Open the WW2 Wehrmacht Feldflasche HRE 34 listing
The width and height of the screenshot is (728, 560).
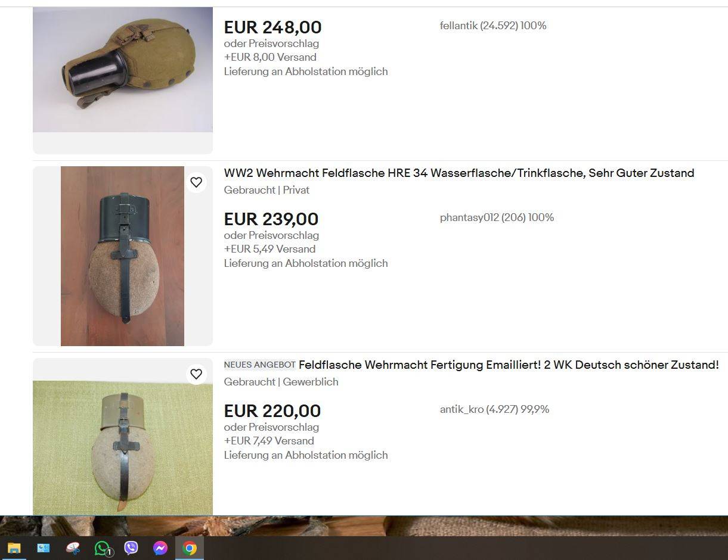click(x=459, y=173)
